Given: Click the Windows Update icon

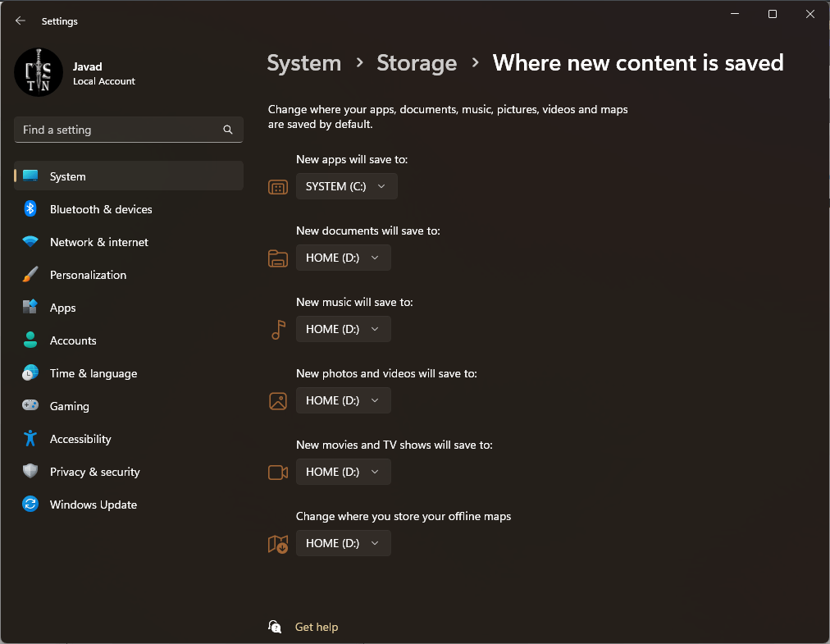Looking at the screenshot, I should tap(30, 505).
